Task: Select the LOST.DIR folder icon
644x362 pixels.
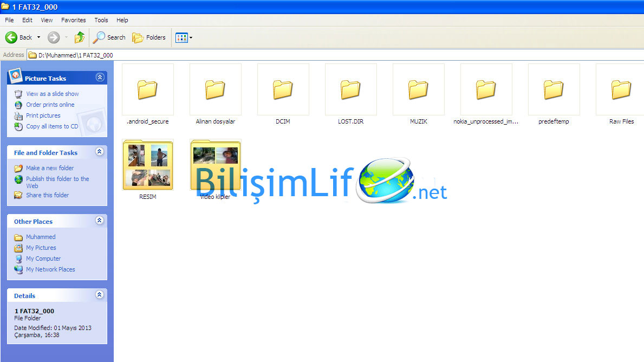Action: (x=350, y=89)
